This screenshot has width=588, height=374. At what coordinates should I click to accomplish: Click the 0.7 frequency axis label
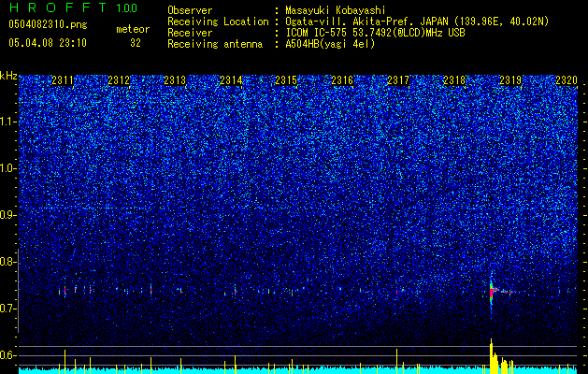8,309
